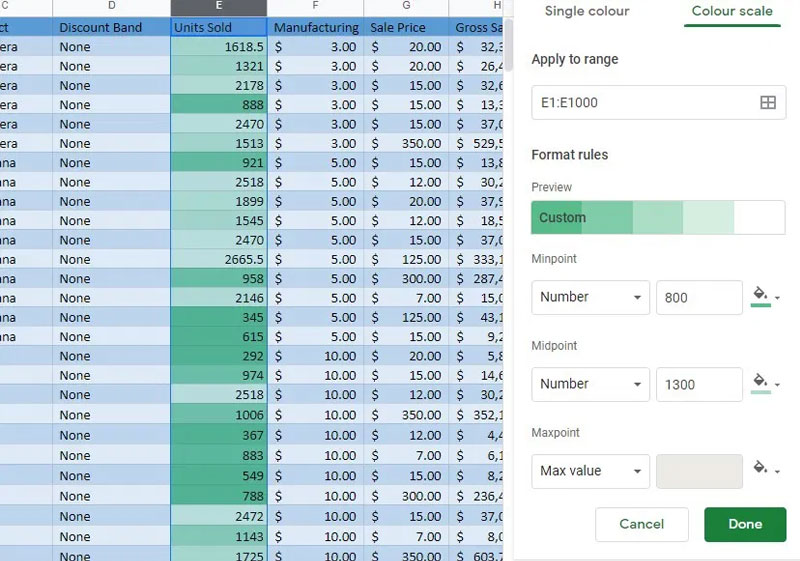Select the cell with value 788
This screenshot has height=561, width=800.
(x=218, y=496)
